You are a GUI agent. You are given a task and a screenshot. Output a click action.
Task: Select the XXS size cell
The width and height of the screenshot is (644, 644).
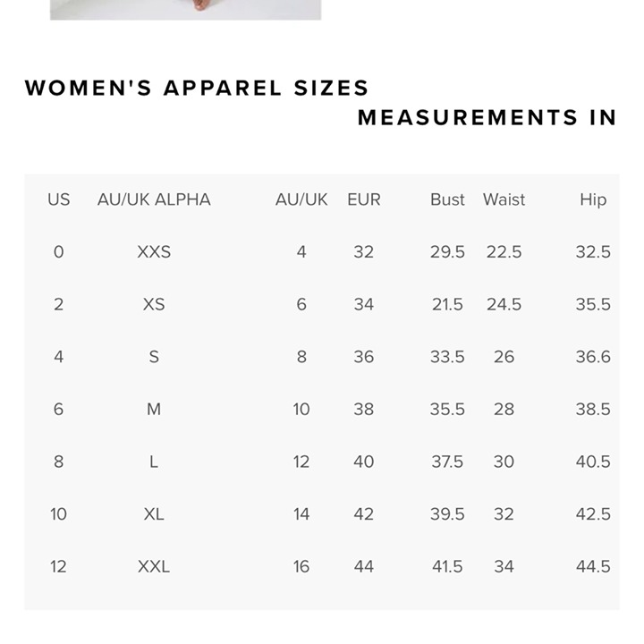pyautogui.click(x=154, y=251)
